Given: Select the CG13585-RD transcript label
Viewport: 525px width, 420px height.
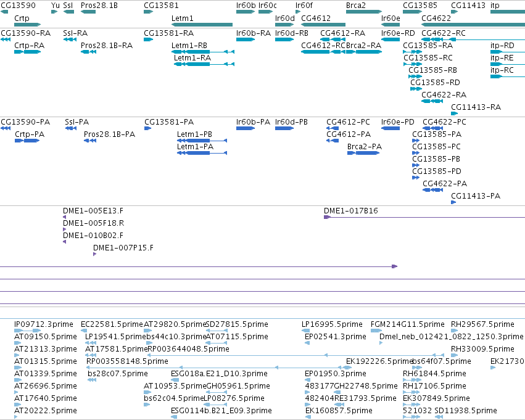Looking at the screenshot, I should [435, 83].
